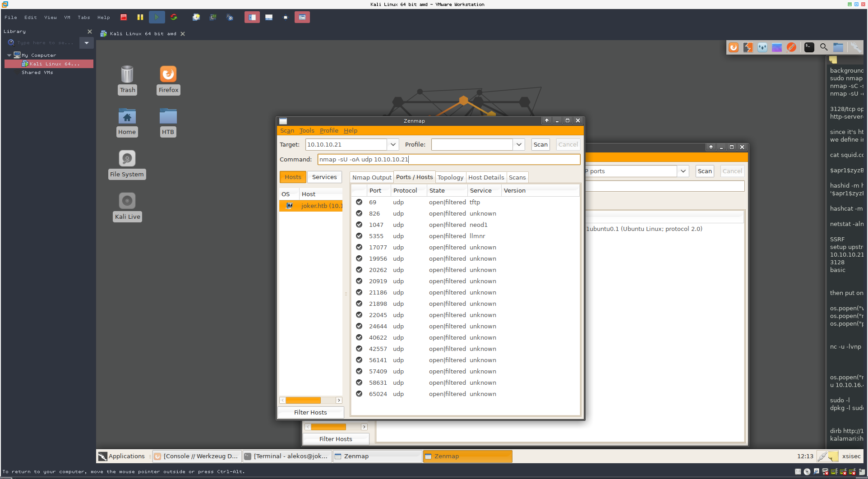This screenshot has height=479, width=868.
Task: Launch Burp Suite from the Kali top panel
Action: (x=748, y=47)
